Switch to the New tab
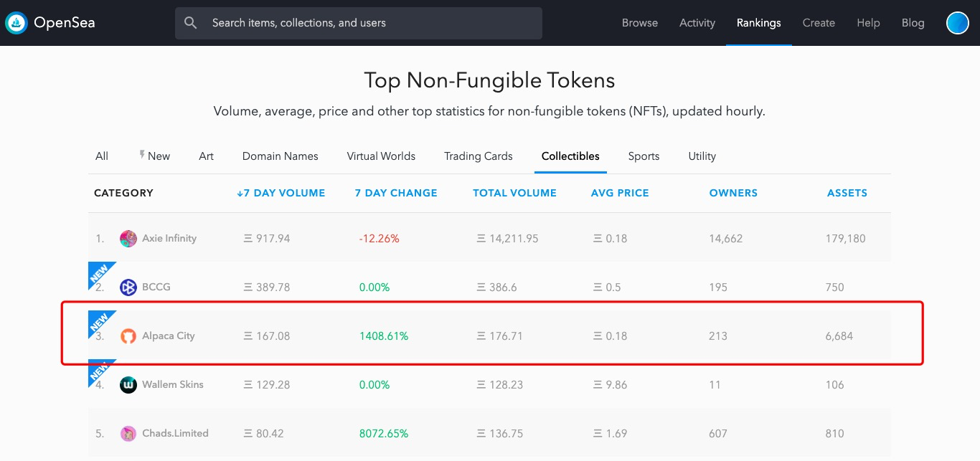Screen dimensions: 980x461 (x=154, y=156)
